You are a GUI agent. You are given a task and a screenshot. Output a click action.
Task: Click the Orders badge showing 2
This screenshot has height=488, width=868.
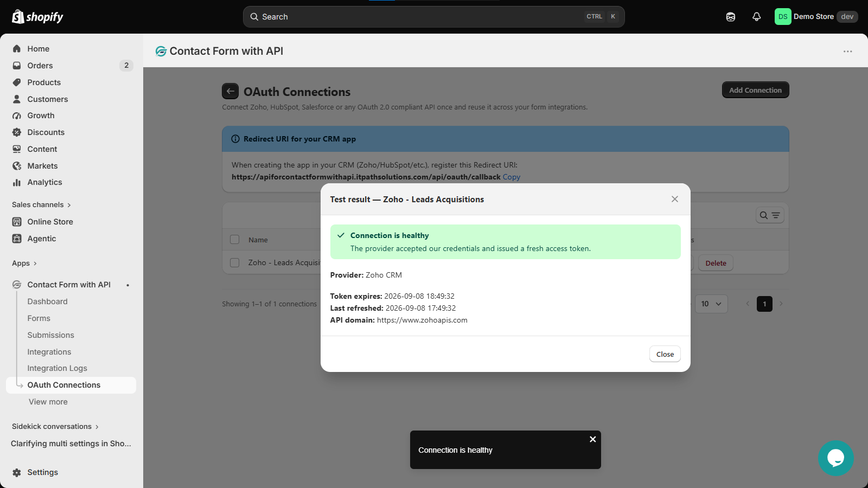(x=126, y=66)
